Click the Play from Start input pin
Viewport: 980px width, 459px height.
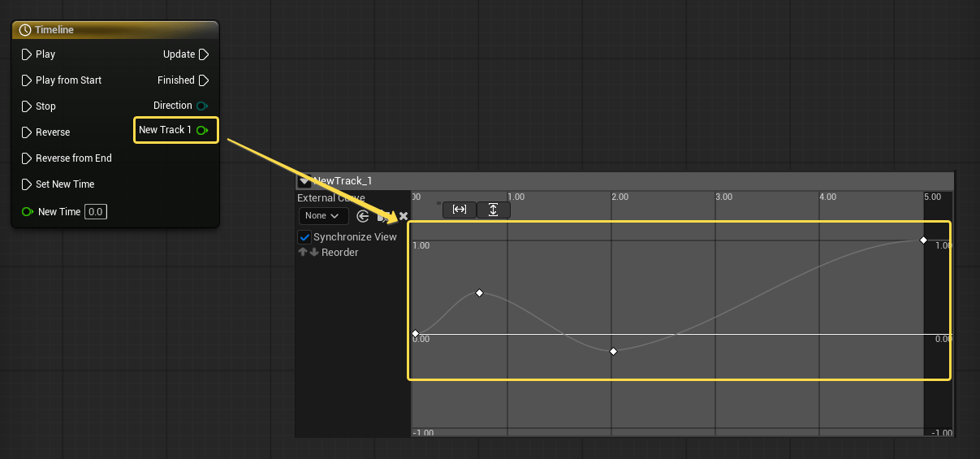(27, 80)
